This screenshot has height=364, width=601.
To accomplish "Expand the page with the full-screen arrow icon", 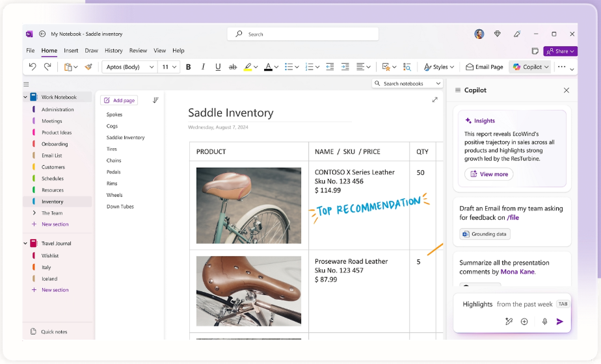I will click(434, 99).
